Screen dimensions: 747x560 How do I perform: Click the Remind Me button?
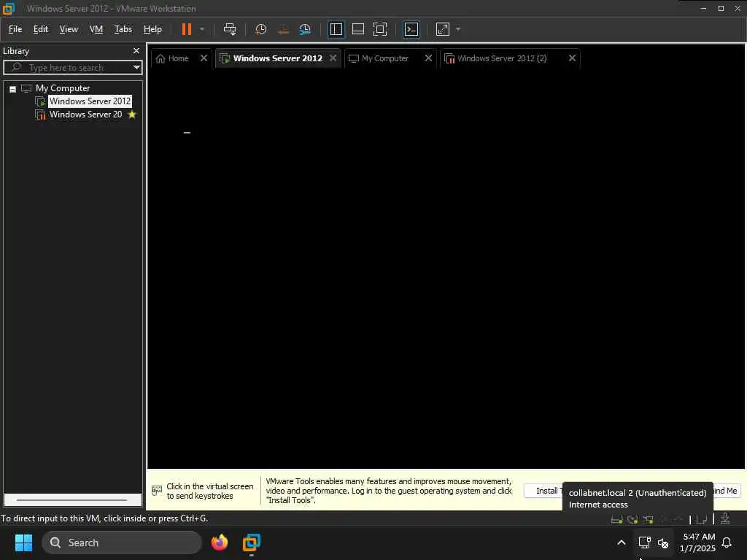click(x=727, y=491)
